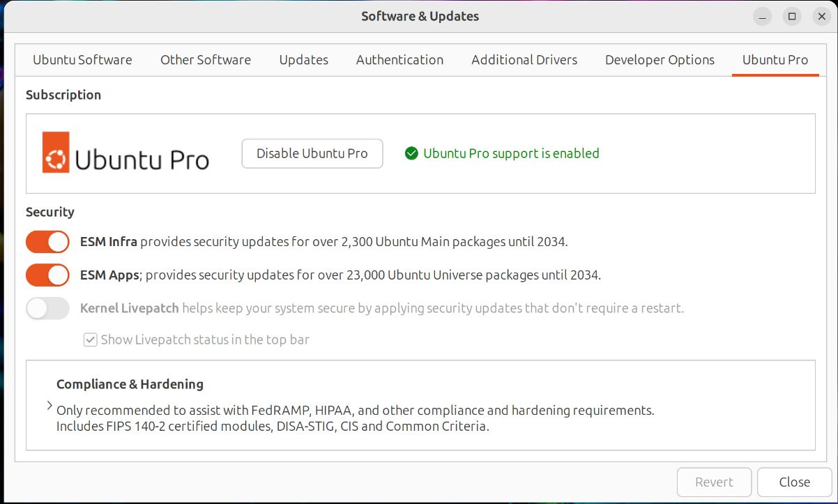Uncheck Show Livepatch status in top bar
Viewport: 838px width, 504px height.
coord(90,340)
